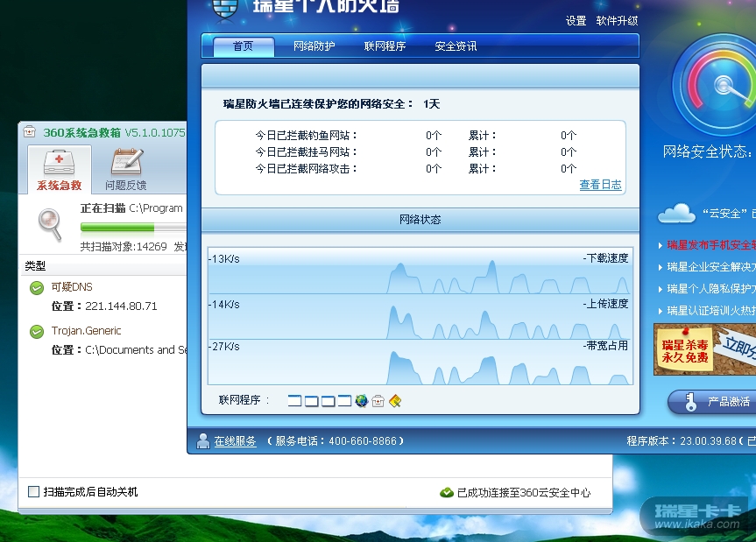Click the 瑞星杀毒永久免费 banner
The width and height of the screenshot is (756, 542).
[705, 349]
